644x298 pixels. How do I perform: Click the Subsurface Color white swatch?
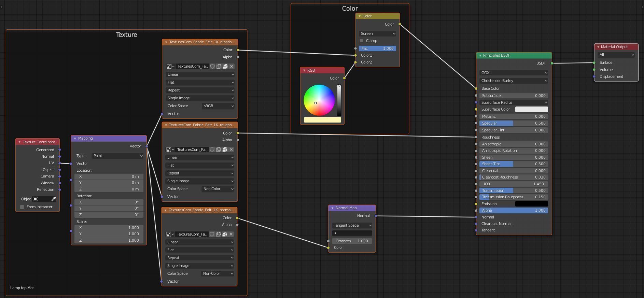point(531,109)
